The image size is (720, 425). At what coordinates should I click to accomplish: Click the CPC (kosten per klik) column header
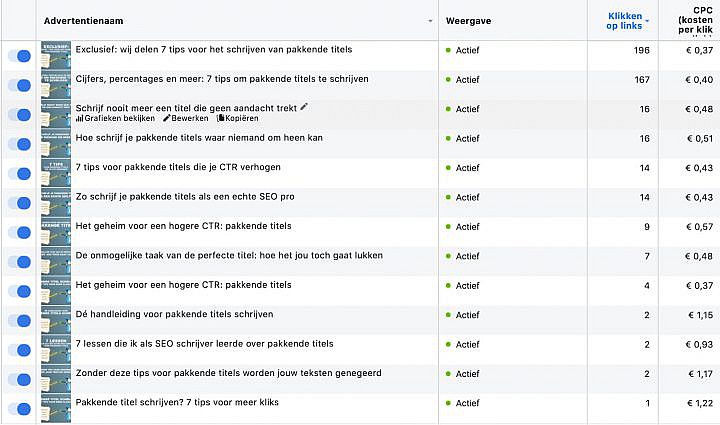[x=696, y=20]
